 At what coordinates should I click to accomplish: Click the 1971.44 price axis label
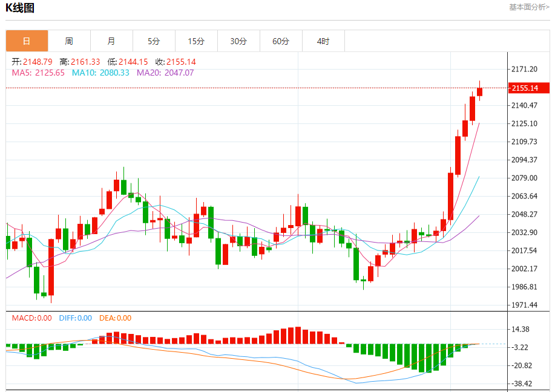click(x=524, y=305)
